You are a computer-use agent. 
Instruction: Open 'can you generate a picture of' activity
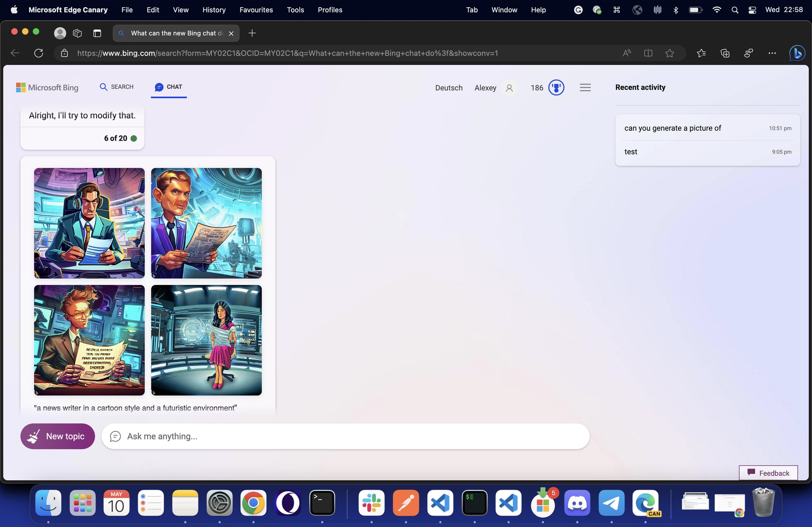[708, 128]
